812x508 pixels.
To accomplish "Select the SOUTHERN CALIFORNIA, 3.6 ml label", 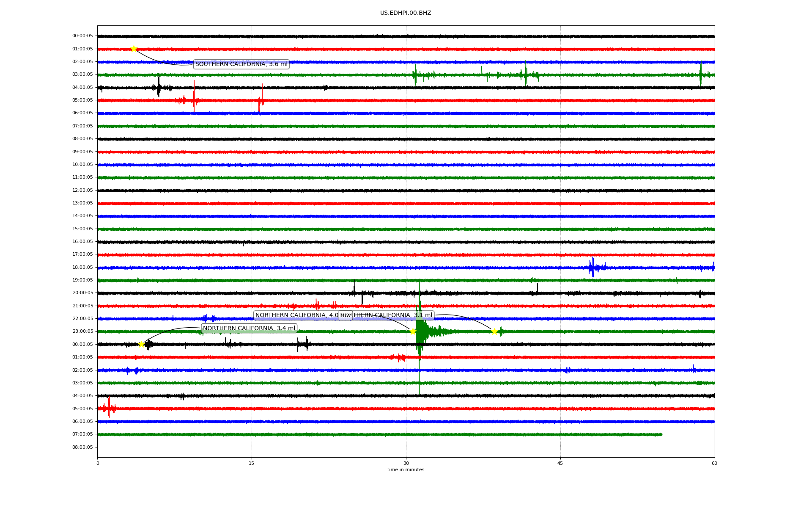I will pyautogui.click(x=241, y=64).
